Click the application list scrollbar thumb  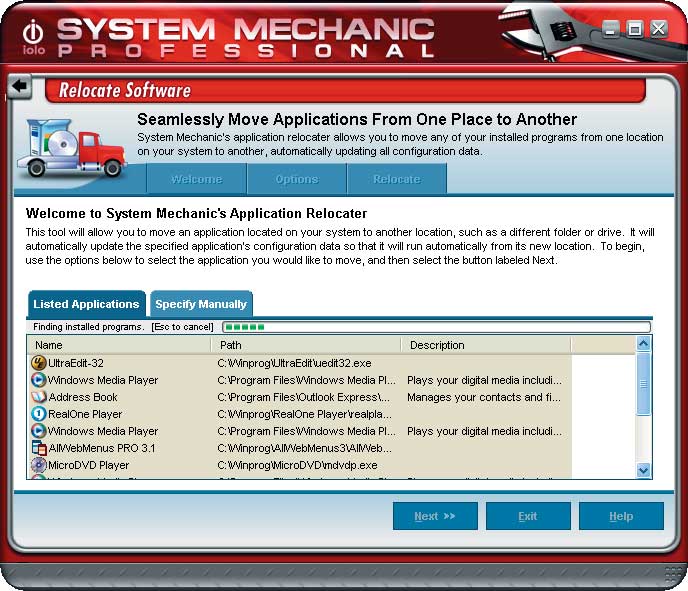pos(644,384)
